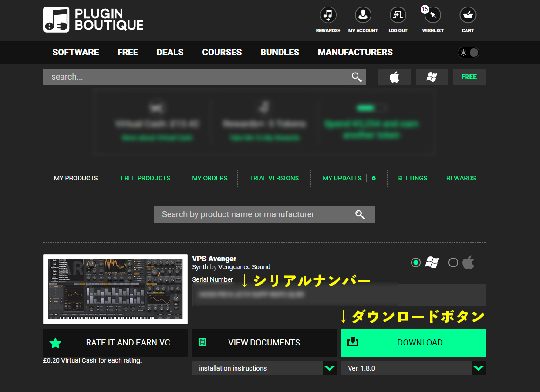
Task: Toggle the light/dark theme switch
Action: click(468, 53)
